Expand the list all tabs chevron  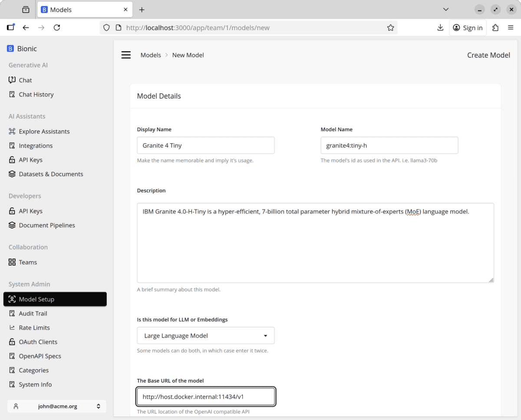coord(446,10)
